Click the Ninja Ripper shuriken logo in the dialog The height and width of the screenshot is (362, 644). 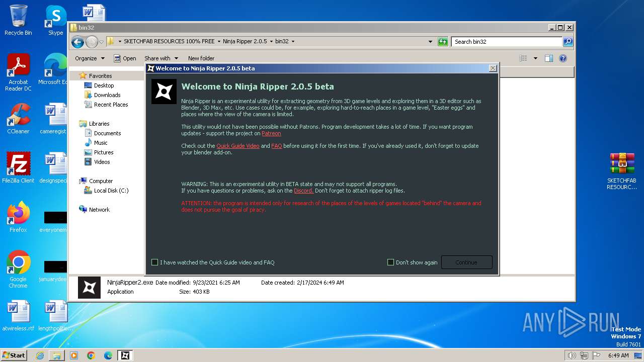pyautogui.click(x=164, y=92)
